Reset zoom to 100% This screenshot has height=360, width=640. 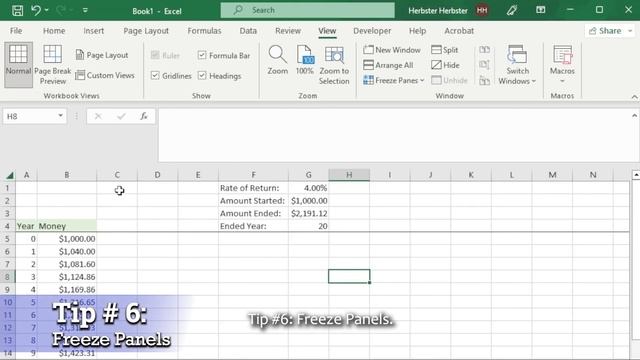304,60
